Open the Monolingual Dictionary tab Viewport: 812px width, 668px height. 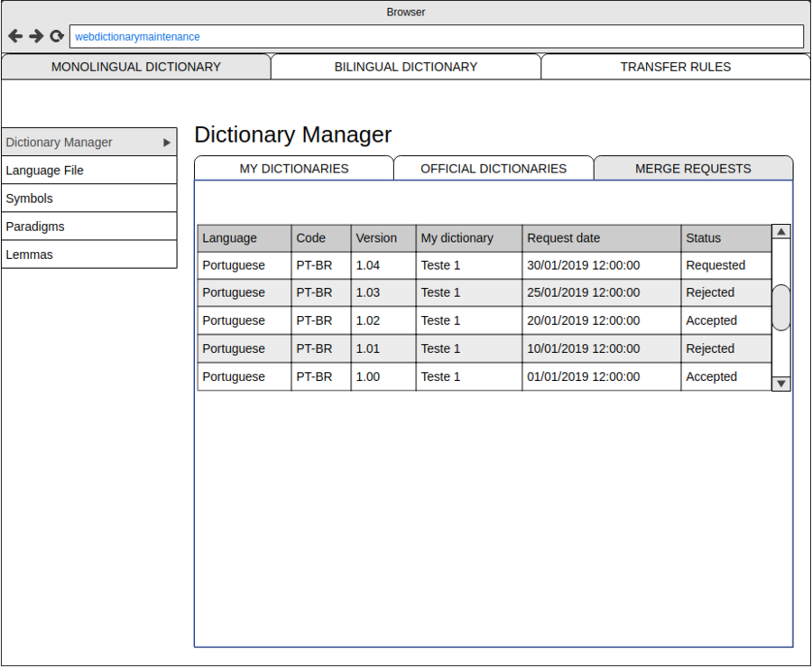[135, 67]
